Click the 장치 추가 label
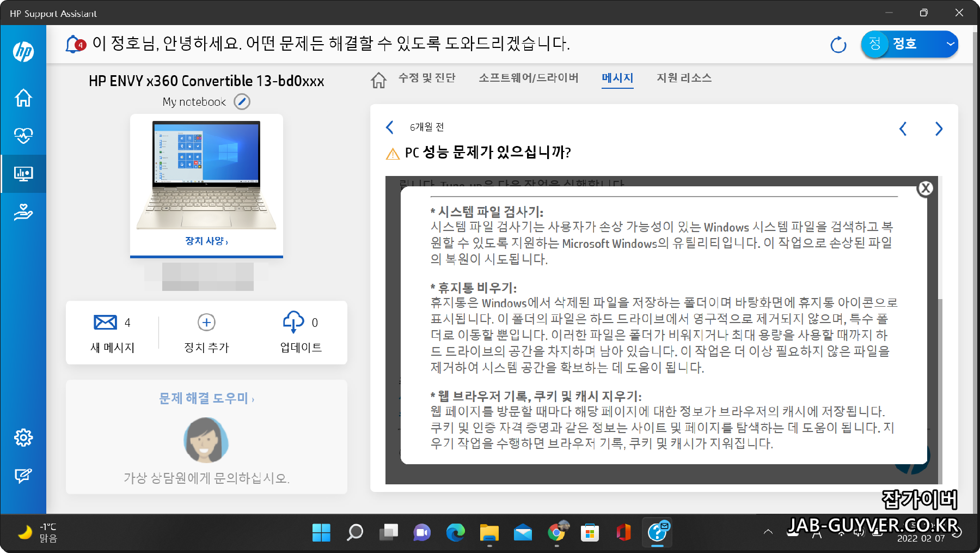Screen dimensions: 980x553 [206, 348]
